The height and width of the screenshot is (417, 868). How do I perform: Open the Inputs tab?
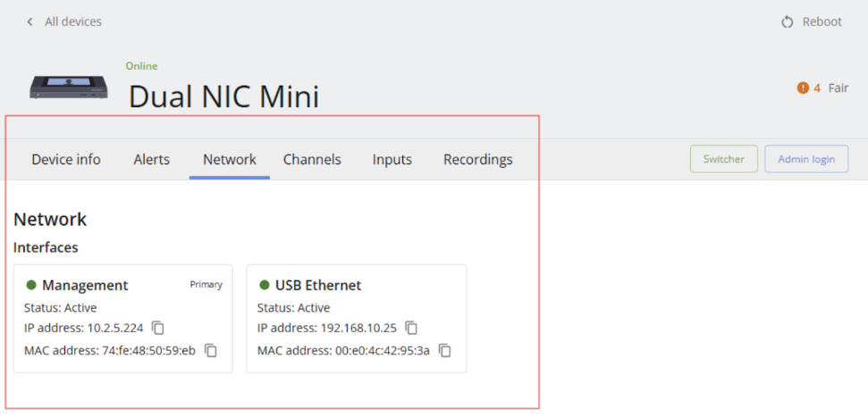(x=392, y=160)
